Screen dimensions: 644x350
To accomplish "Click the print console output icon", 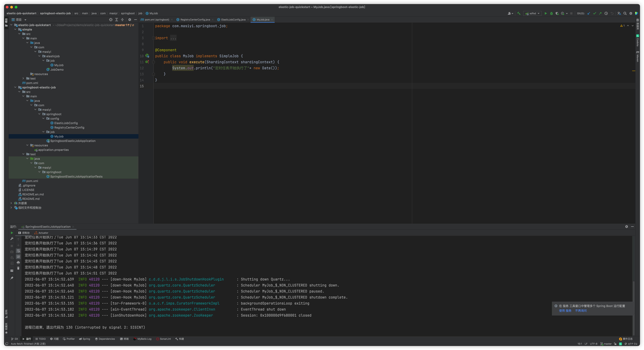I will point(18,263).
